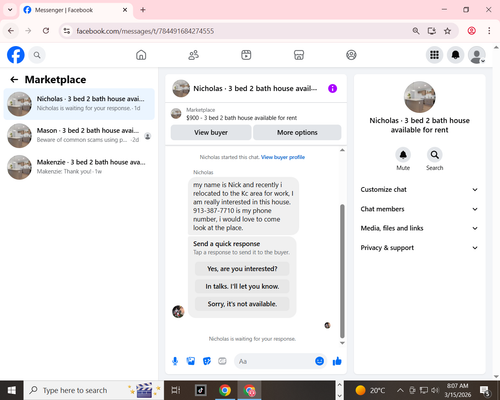Mute this conversation with the bell icon
The width and height of the screenshot is (500, 400).
click(x=403, y=155)
